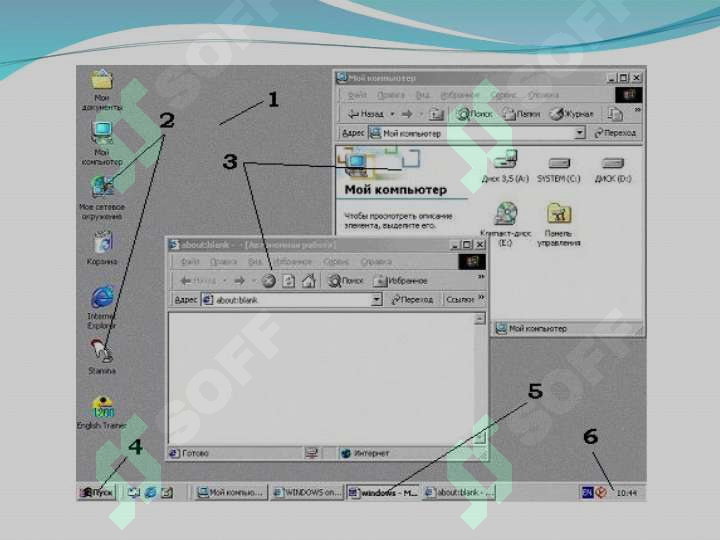Select ДИСК (D:) drive icon
The width and height of the screenshot is (720, 540).
[613, 169]
